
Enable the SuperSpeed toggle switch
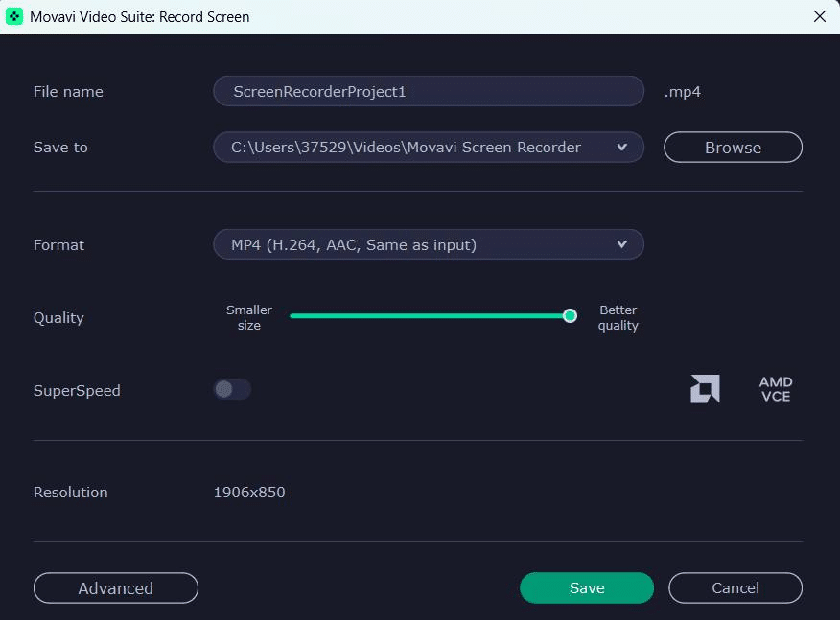click(x=232, y=389)
